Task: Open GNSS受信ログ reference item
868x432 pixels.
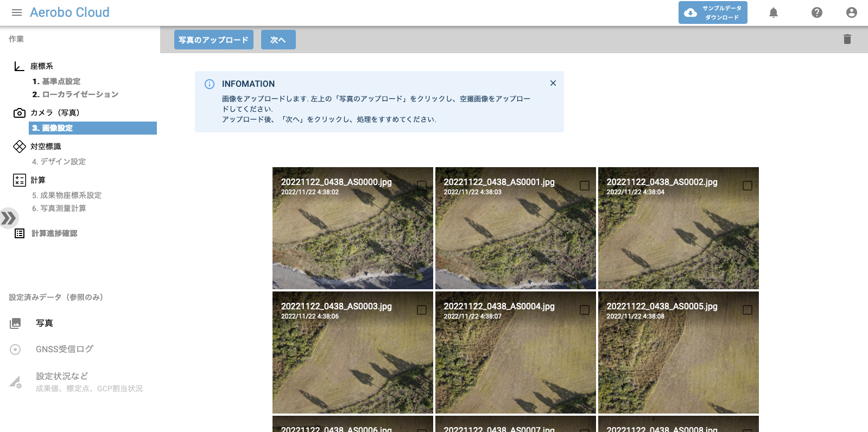Action: [65, 349]
